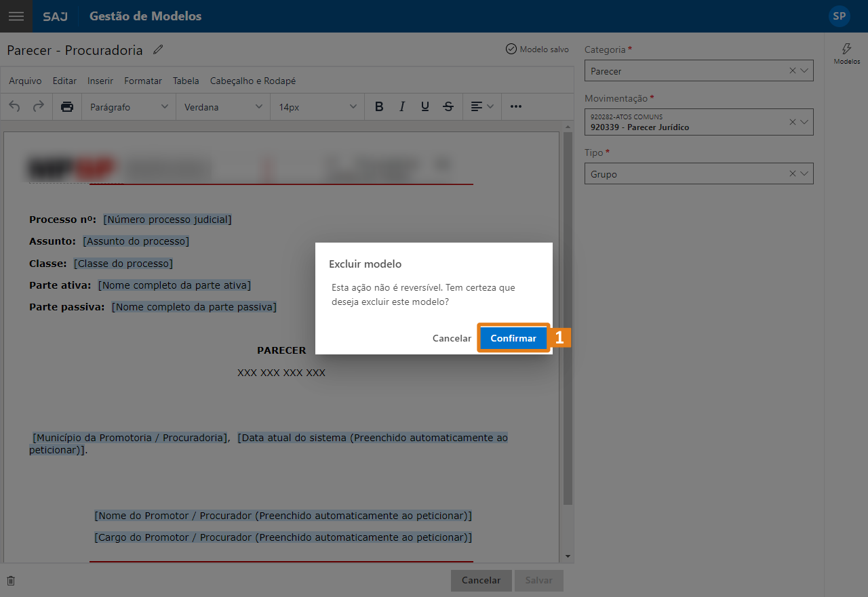Toggle bold formatting
This screenshot has width=868, height=597.
(379, 106)
